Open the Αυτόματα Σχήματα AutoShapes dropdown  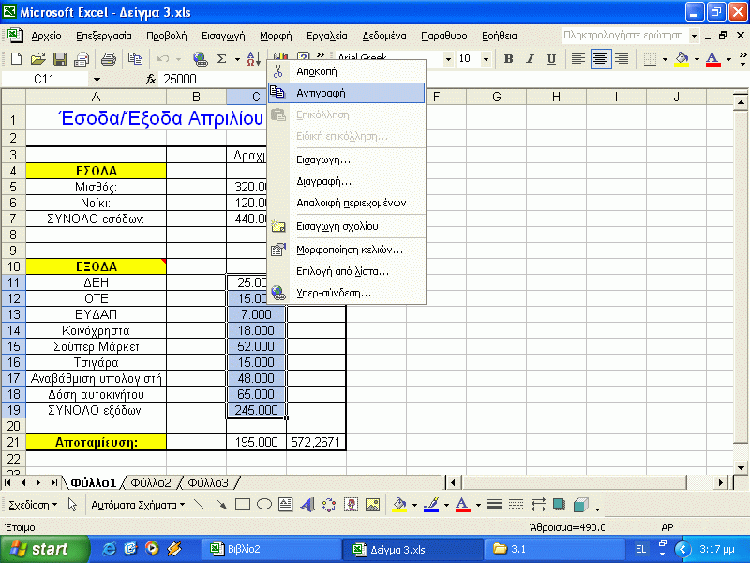138,505
